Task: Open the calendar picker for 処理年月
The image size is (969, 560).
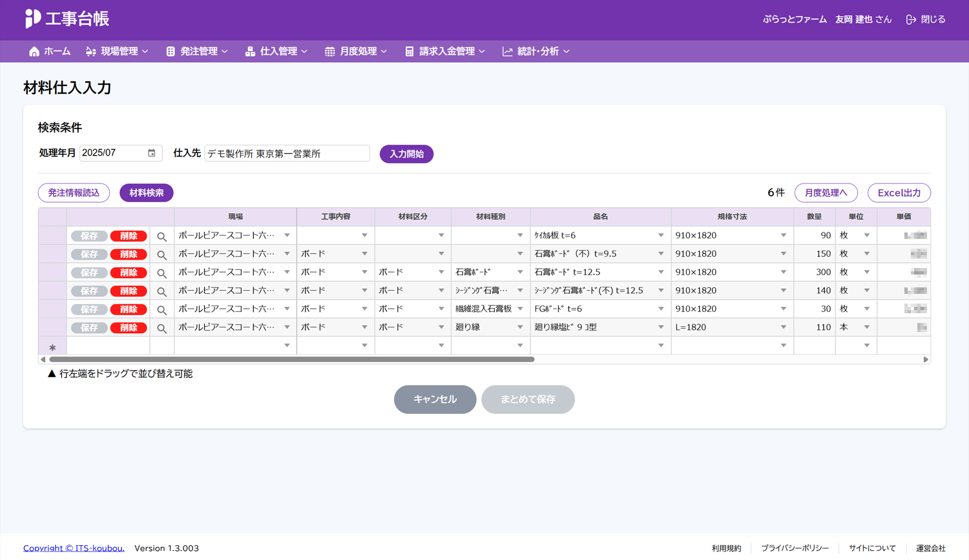Action: pos(152,153)
